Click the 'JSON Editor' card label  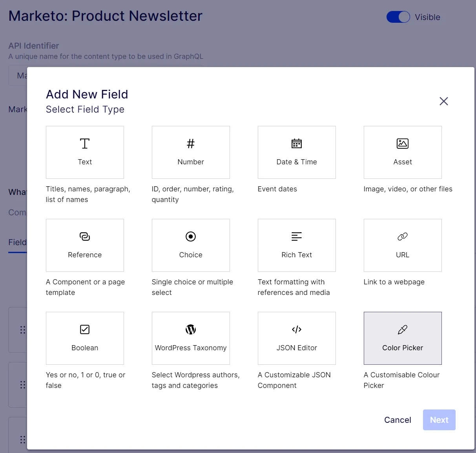tap(297, 348)
